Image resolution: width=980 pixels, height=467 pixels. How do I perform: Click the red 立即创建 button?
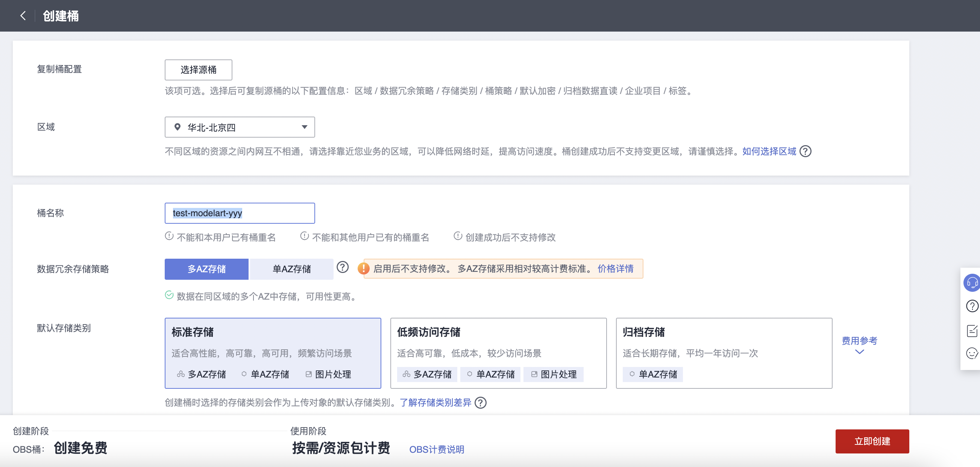pyautogui.click(x=872, y=441)
